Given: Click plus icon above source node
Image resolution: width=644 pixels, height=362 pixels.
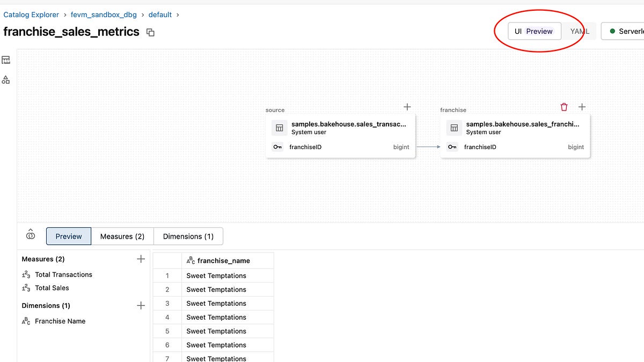Looking at the screenshot, I should tap(407, 107).
